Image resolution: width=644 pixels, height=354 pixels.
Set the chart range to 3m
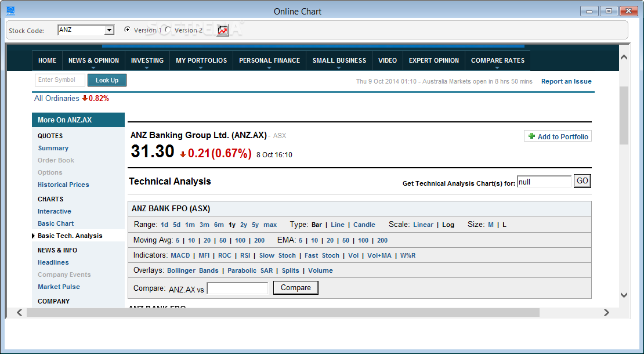point(204,225)
